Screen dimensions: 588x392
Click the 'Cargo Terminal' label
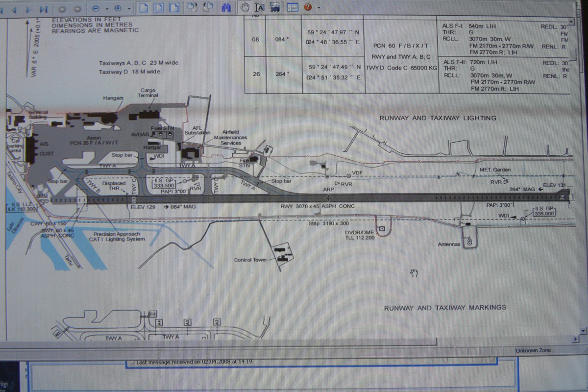[148, 93]
